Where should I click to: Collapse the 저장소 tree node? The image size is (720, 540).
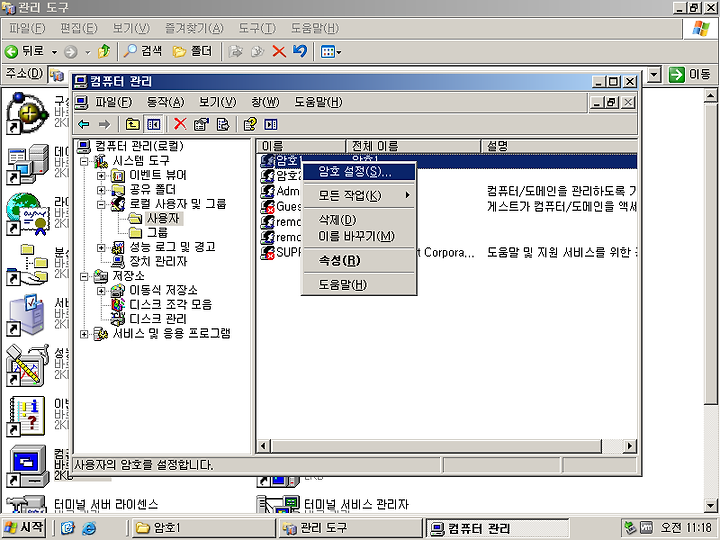[x=84, y=276]
